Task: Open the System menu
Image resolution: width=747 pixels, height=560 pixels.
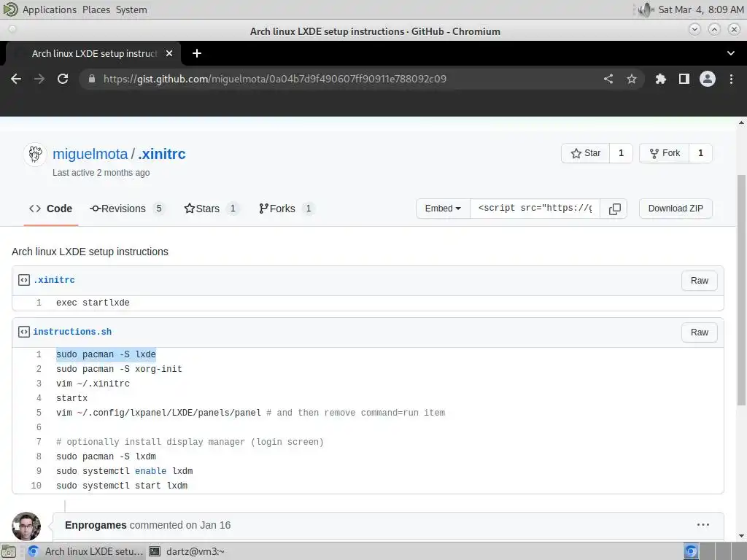Action: [x=131, y=9]
